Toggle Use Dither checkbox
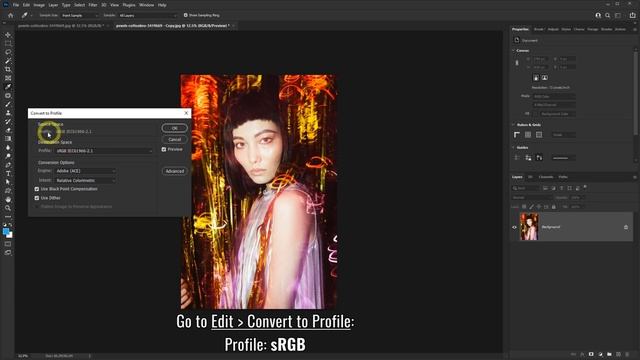Screen dimensions: 640x360 pyautogui.click(x=37, y=198)
